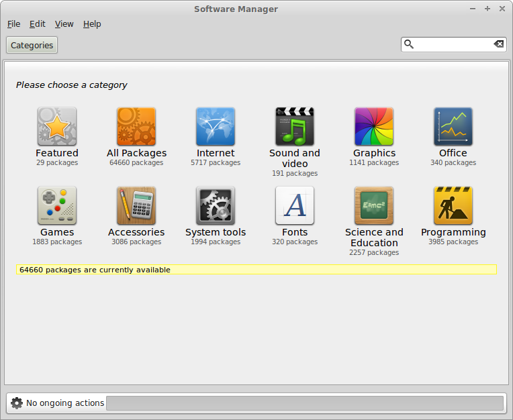The image size is (513, 420).
Task: Open the Featured category star icon
Action: [57, 126]
